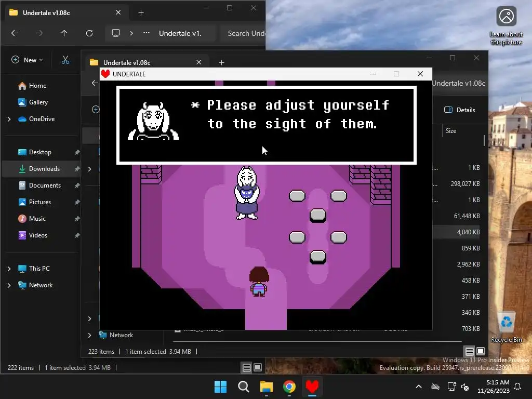532x399 pixels.
Task: Show hidden system tray icons
Action: point(419,387)
